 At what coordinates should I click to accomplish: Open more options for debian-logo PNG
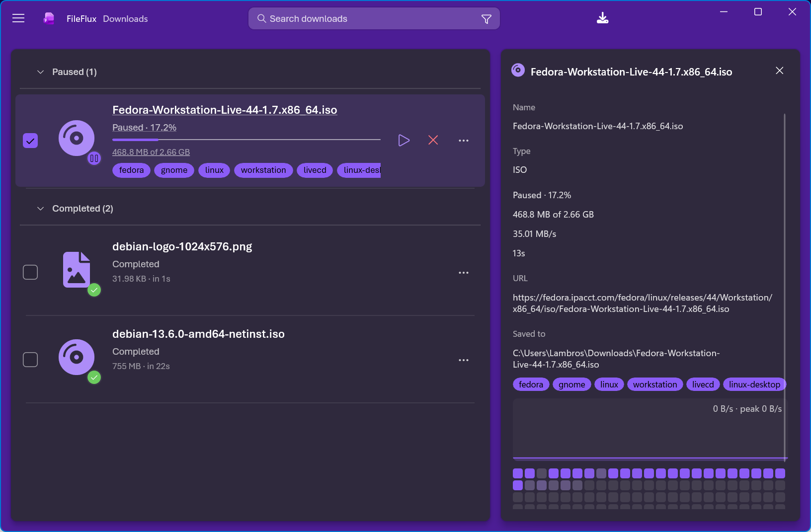tap(464, 273)
